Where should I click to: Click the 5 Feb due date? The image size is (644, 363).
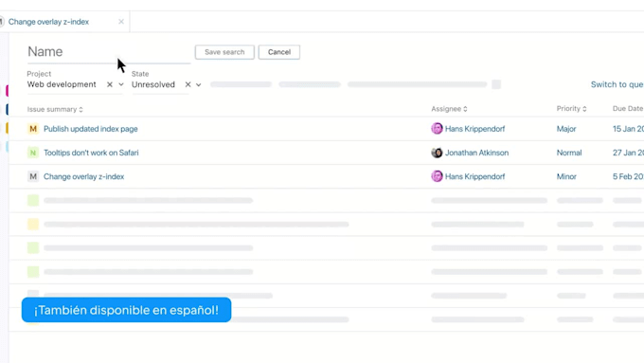click(x=629, y=176)
